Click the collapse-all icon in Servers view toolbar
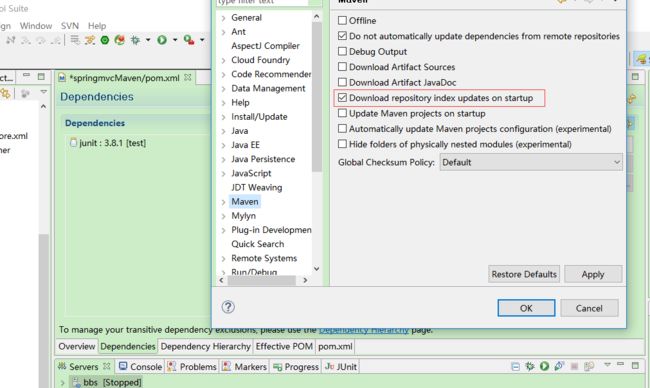Screen dimensions: 650x388 (x=515, y=366)
